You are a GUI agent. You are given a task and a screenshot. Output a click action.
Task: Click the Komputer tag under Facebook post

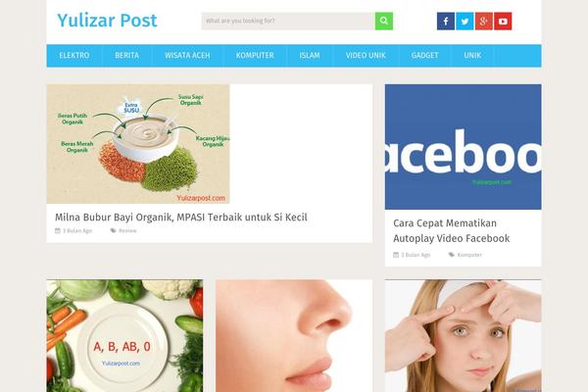[x=469, y=255]
